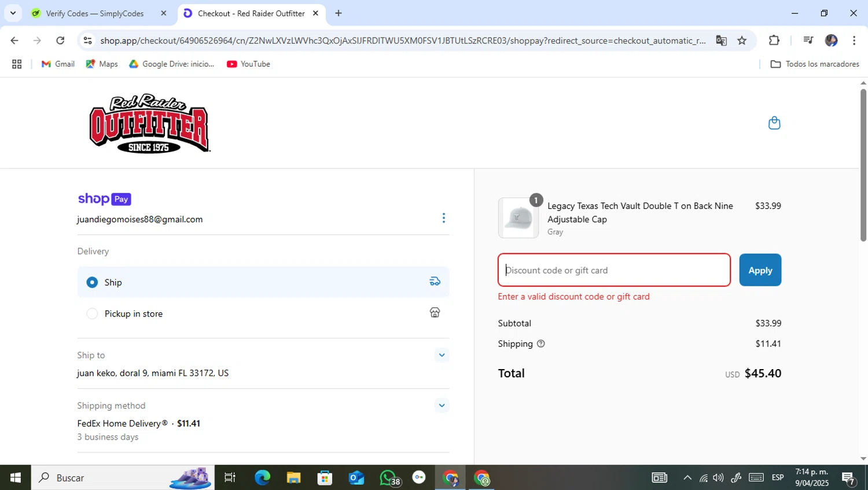Click the Windows Buscar search box
Viewport: 868px width, 490px height.
123,478
